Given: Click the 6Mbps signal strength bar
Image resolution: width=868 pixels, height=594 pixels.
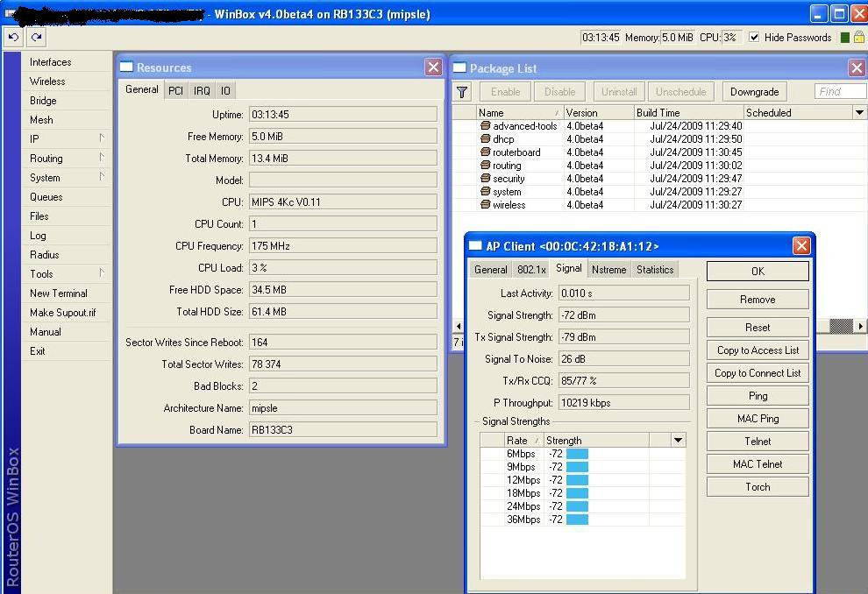Looking at the screenshot, I should coord(577,454).
